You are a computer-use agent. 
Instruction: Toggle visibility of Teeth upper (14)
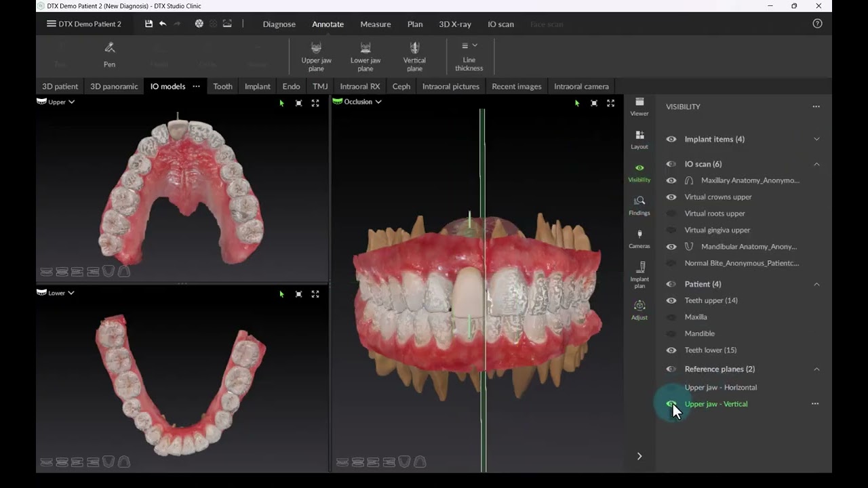click(671, 300)
